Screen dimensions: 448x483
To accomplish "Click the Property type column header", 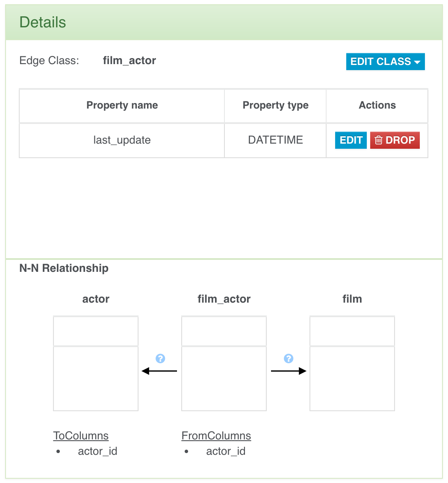I will click(x=275, y=106).
